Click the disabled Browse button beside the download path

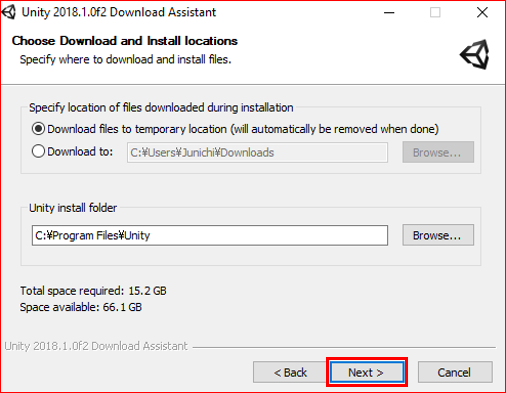(x=438, y=152)
